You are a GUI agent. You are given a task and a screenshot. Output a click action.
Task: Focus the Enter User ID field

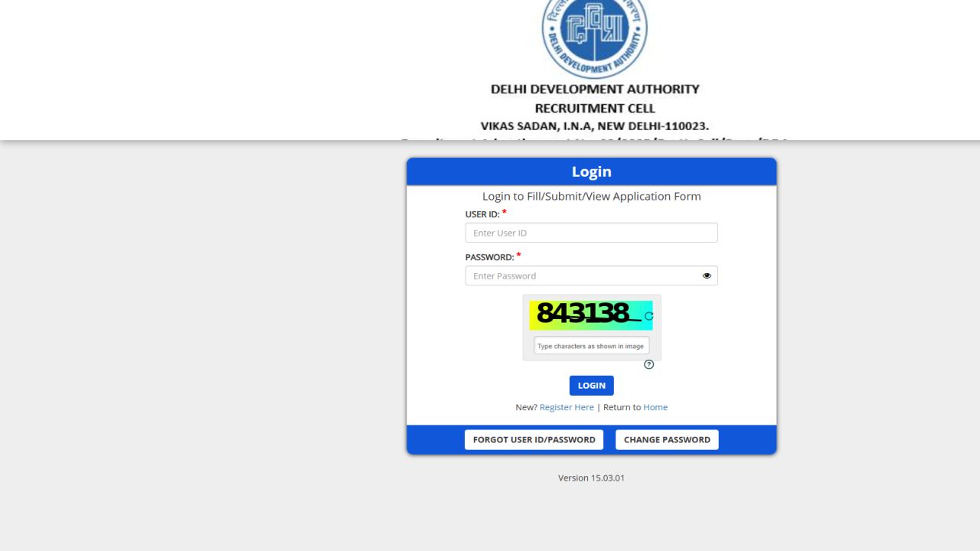tap(591, 232)
